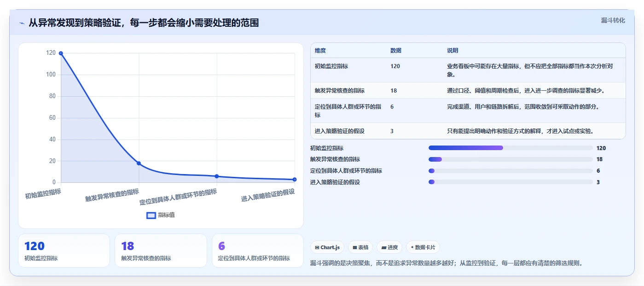
Task: Select the chart data point at value 18
Action: point(139,163)
